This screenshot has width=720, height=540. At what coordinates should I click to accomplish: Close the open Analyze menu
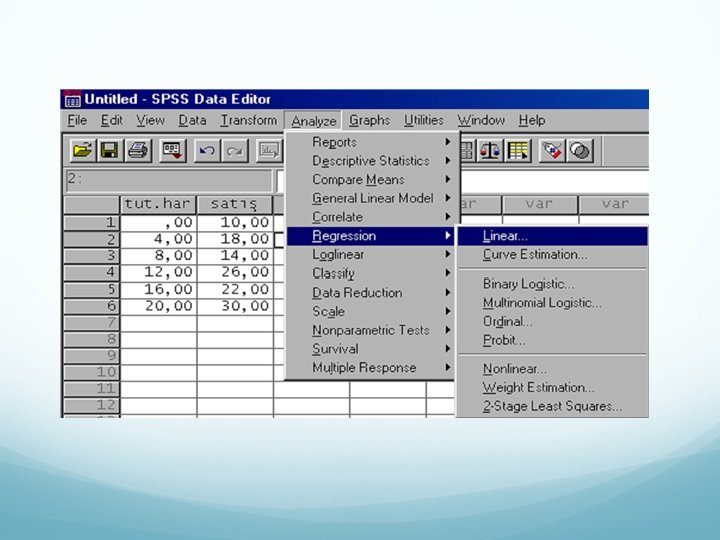(313, 121)
